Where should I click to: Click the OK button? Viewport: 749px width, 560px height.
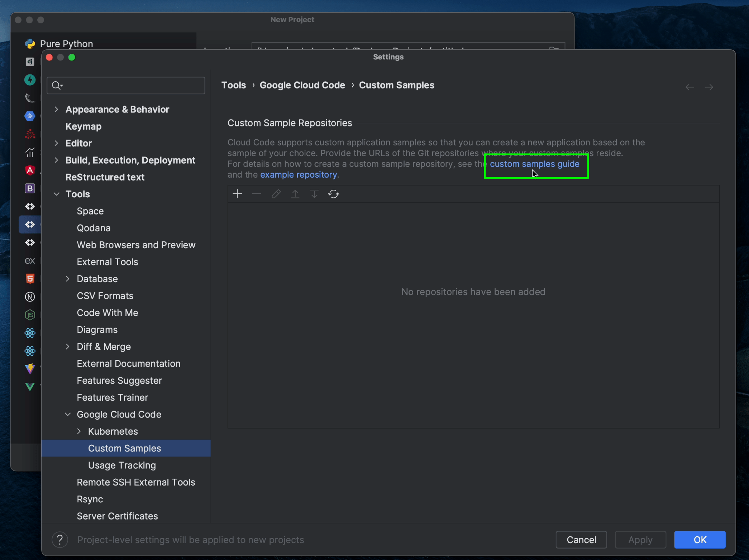tap(699, 540)
